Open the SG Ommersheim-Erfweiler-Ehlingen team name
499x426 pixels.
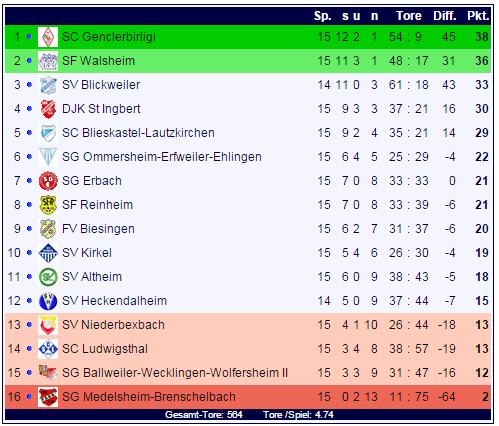click(x=162, y=157)
